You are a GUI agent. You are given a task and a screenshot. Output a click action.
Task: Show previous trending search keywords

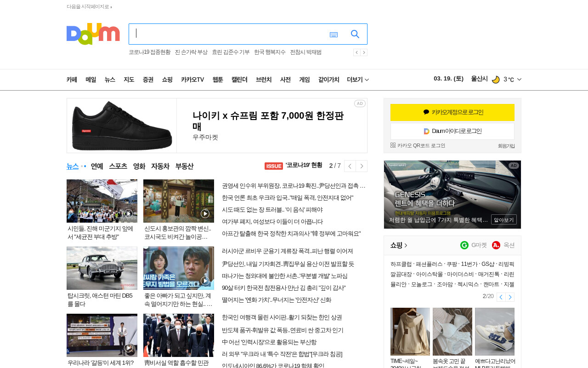tap(356, 52)
